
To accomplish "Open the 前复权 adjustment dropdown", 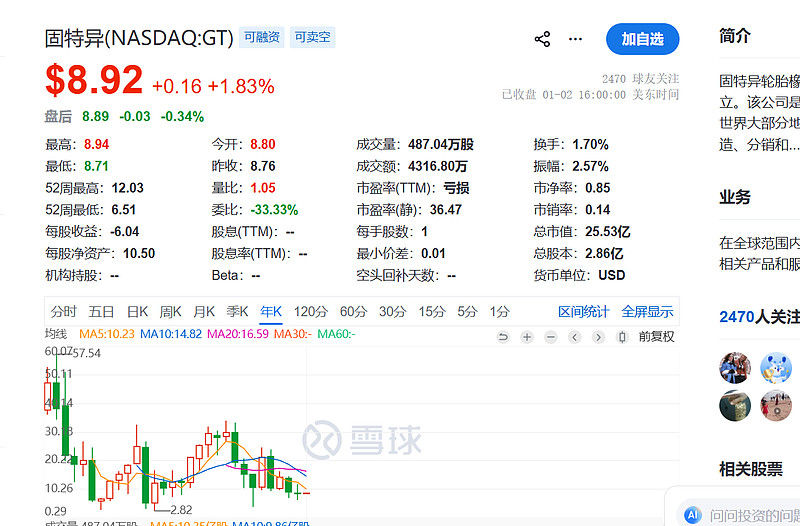I will (656, 337).
